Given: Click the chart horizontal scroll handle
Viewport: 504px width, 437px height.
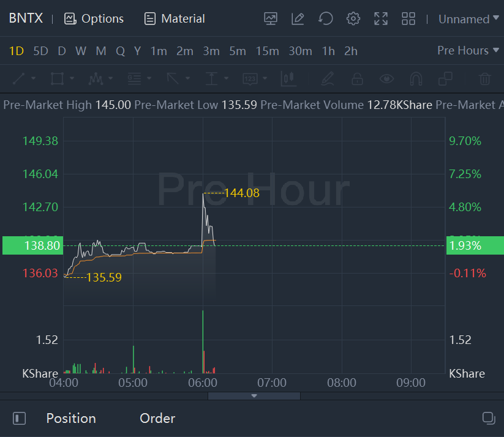Looking at the screenshot, I should click(254, 396).
